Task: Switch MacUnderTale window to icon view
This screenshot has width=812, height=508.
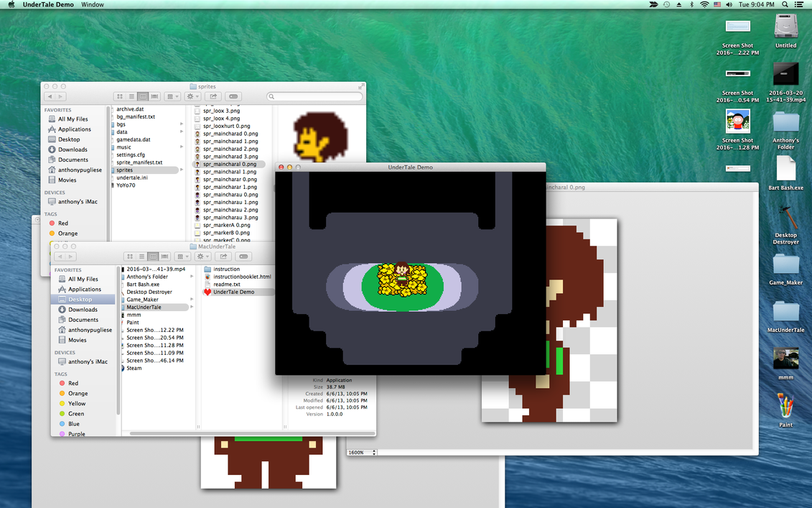Action: (130, 257)
